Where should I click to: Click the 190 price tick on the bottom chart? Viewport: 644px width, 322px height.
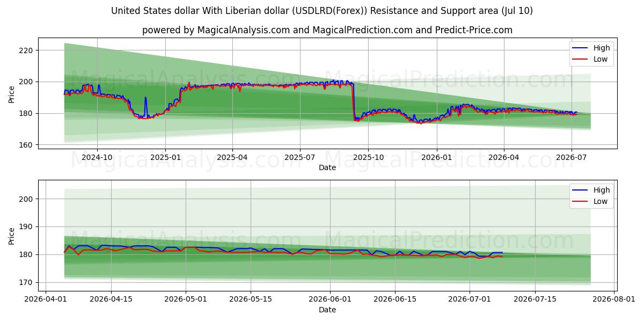(27, 226)
